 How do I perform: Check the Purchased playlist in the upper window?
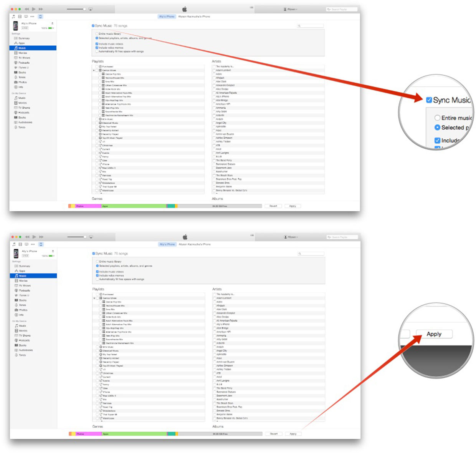click(98, 66)
